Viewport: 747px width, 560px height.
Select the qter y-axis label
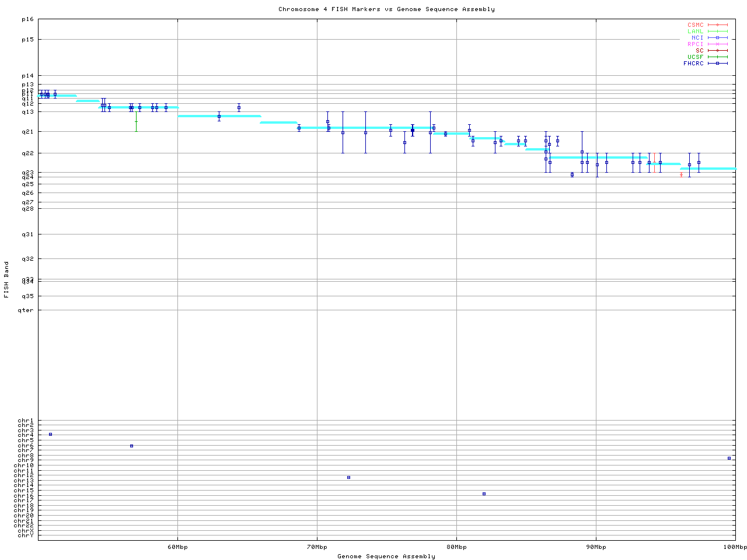point(25,310)
